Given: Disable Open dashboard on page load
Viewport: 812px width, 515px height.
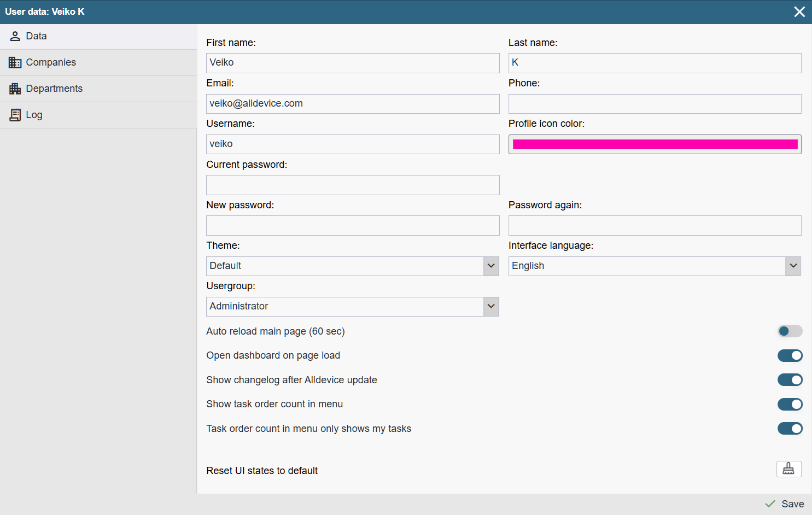Looking at the screenshot, I should 790,356.
